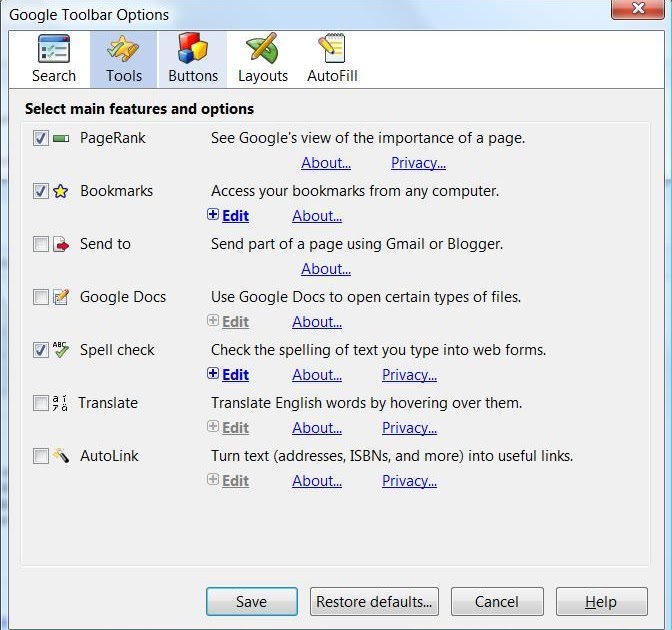Screen dimensions: 672x630
Task: Click the Google Docs feature label
Action: pyautogui.click(x=123, y=297)
